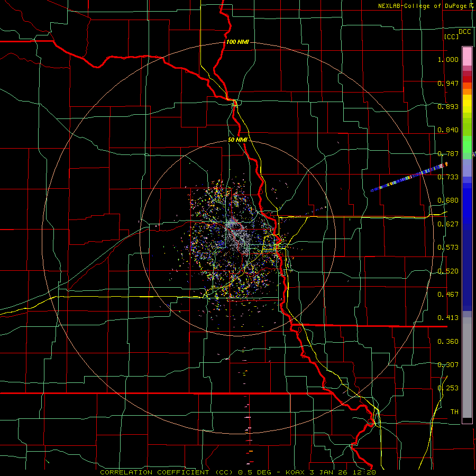Select the 0.733 color scale value
The height and width of the screenshot is (476, 476).
click(448, 177)
